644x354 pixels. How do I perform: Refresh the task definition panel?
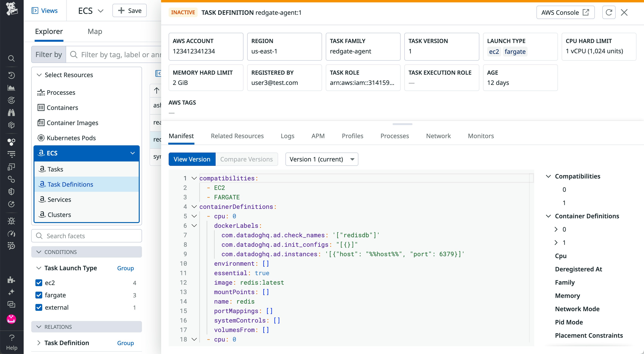click(x=609, y=12)
